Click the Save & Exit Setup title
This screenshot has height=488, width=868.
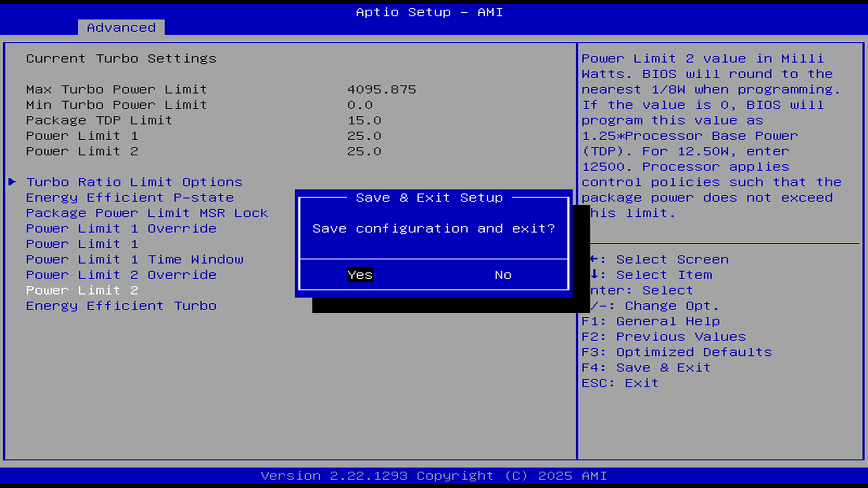[x=429, y=197]
